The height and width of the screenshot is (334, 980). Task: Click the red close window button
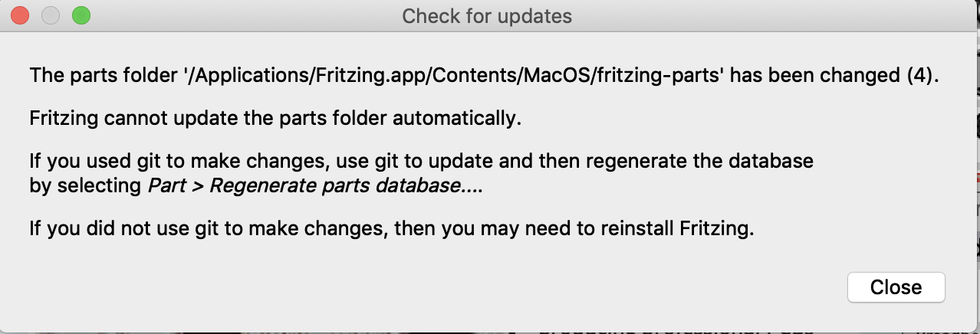tap(20, 15)
